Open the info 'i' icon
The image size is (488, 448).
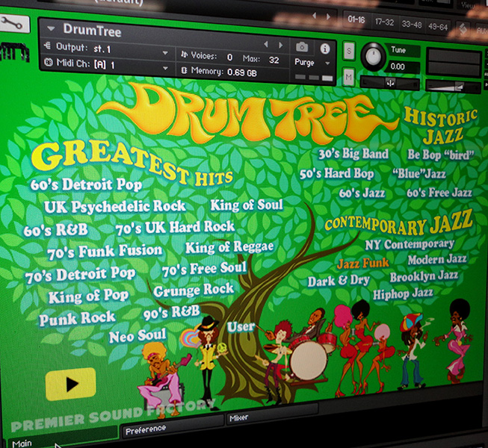(x=325, y=49)
